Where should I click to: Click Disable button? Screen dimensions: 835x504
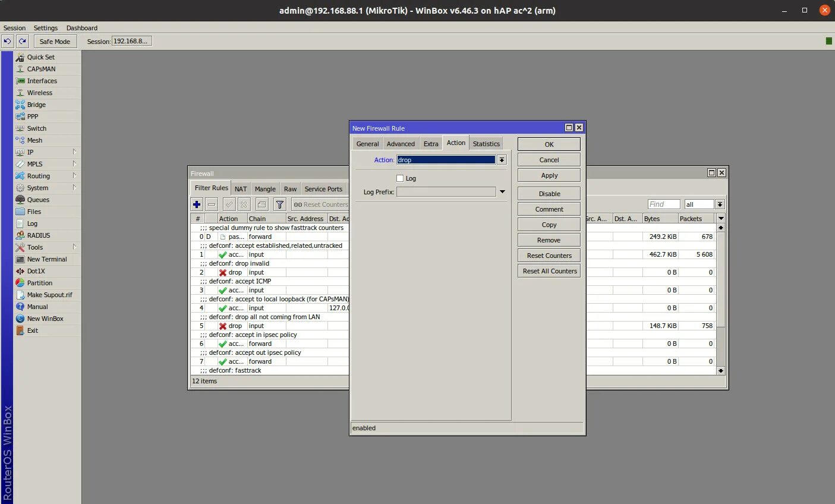click(549, 194)
